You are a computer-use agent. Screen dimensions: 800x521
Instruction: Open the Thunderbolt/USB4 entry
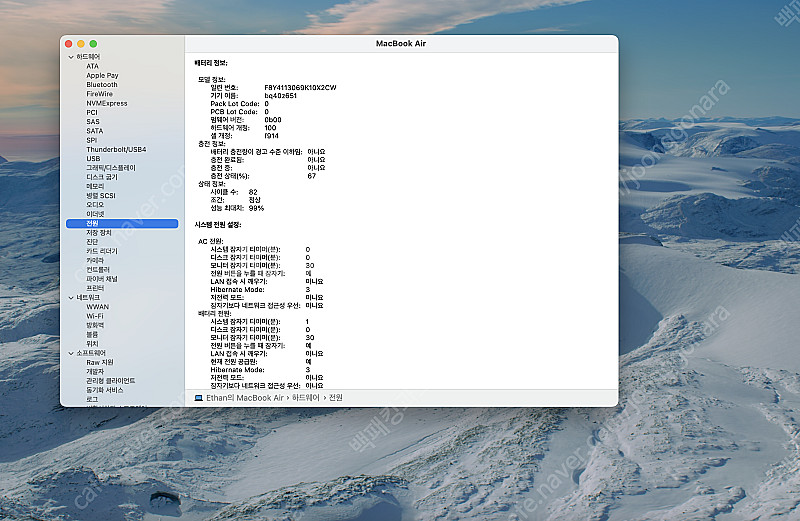(116, 150)
